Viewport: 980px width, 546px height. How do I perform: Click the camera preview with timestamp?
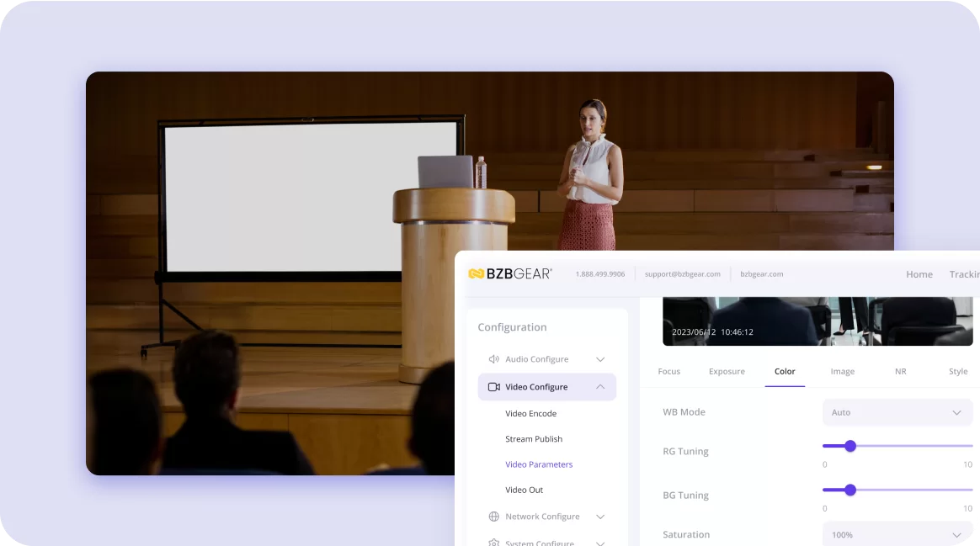pyautogui.click(x=818, y=321)
